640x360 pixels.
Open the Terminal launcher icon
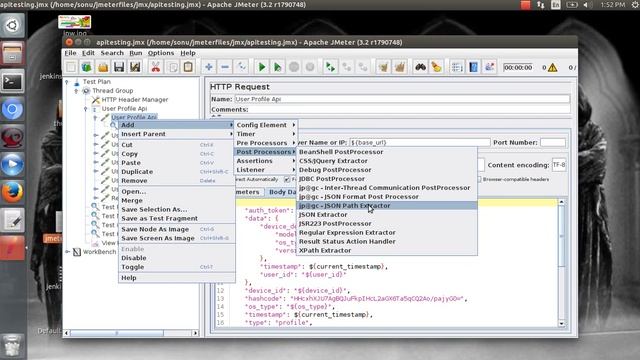(x=12, y=81)
